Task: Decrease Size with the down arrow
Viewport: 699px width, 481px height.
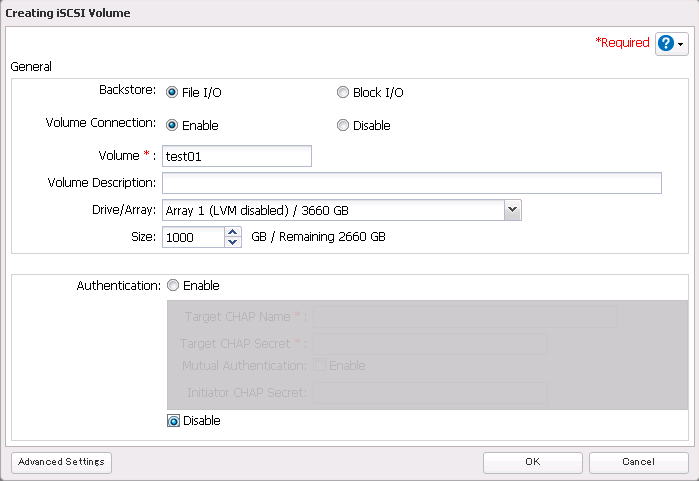Action: tap(233, 242)
